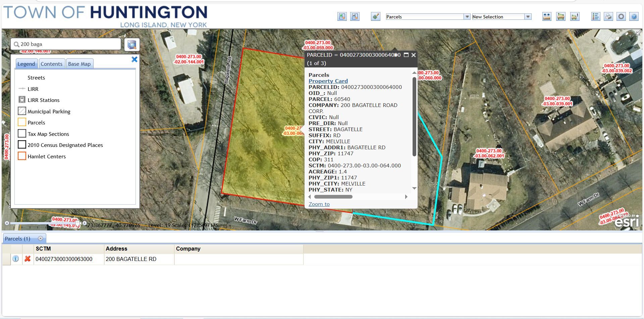Viewport: 644px width, 319px height.
Task: Switch to the Base Map tab
Action: point(79,64)
